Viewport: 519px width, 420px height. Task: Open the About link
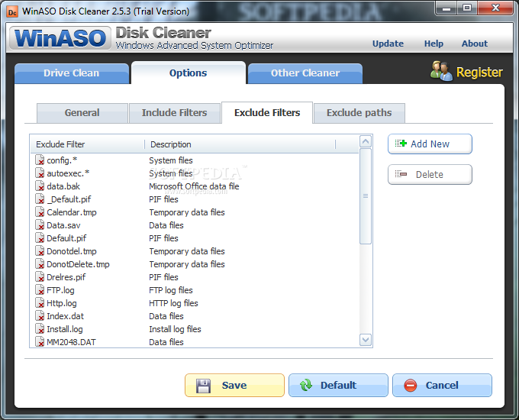pos(475,44)
